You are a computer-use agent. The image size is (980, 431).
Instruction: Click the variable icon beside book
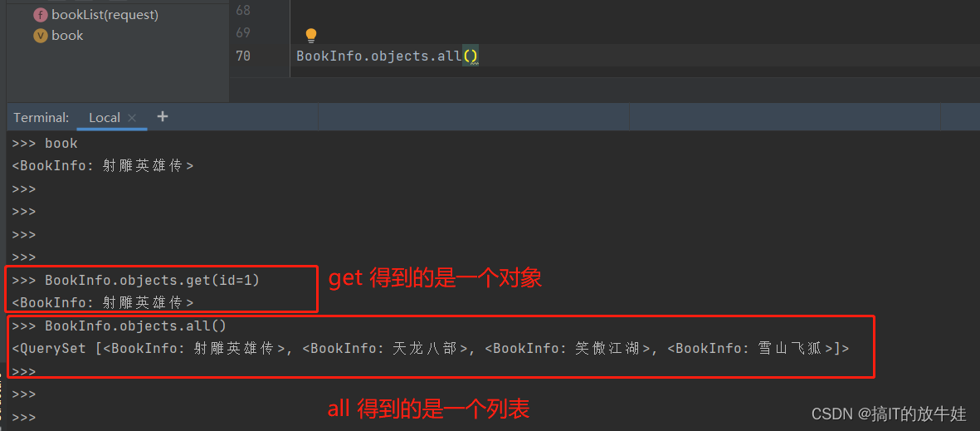(x=41, y=36)
